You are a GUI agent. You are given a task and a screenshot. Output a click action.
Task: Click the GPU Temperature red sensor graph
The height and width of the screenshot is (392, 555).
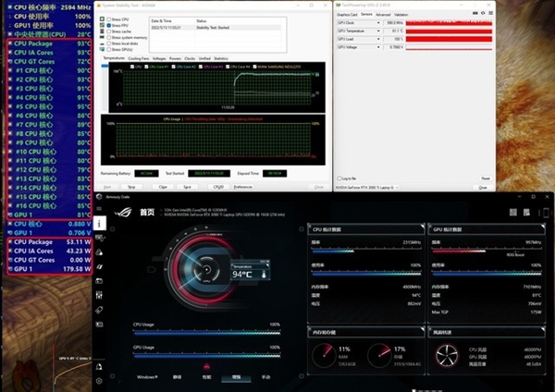click(449, 31)
